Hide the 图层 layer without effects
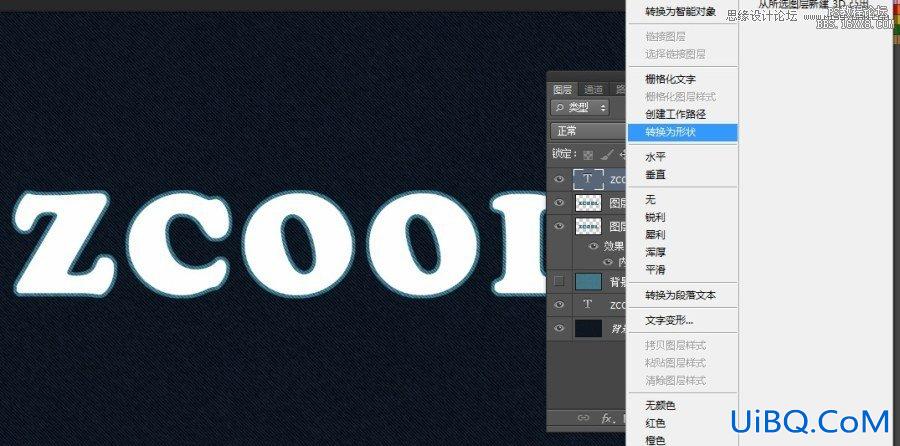900x446 pixels. (559, 202)
